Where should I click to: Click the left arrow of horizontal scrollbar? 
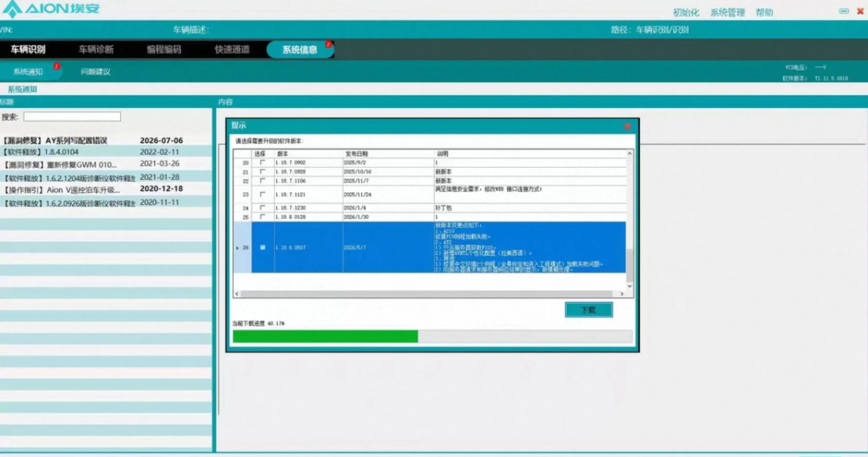pyautogui.click(x=237, y=294)
